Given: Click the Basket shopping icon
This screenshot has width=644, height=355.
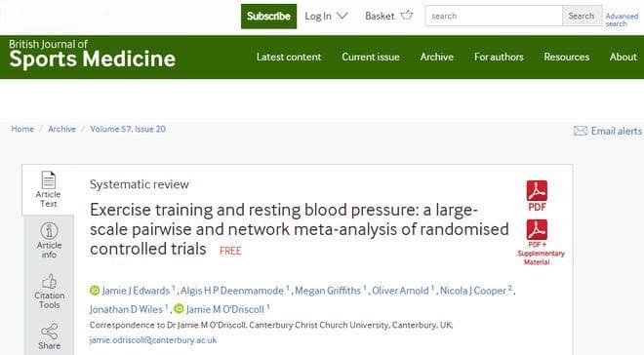Looking at the screenshot, I should (x=407, y=16).
